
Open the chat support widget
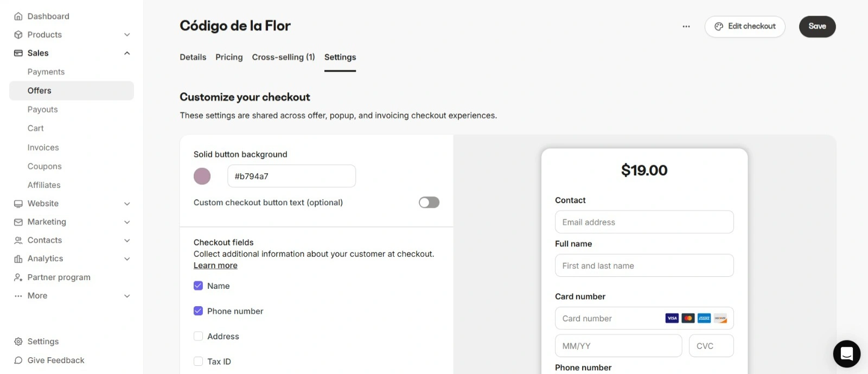846,354
